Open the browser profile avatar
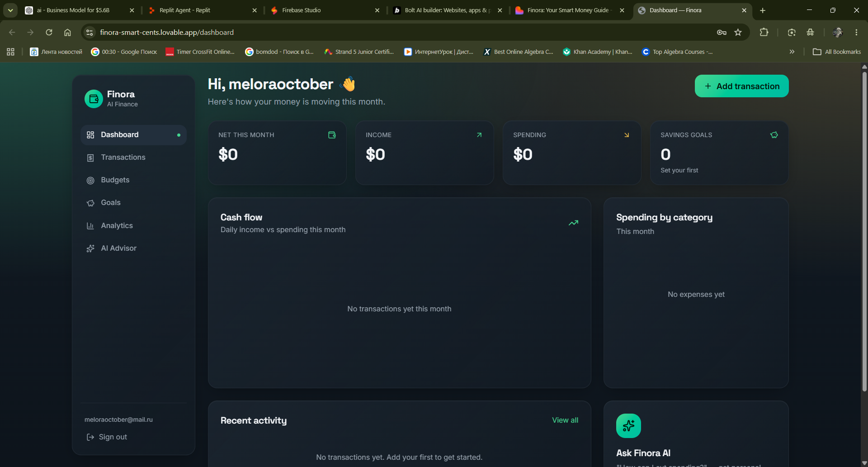The width and height of the screenshot is (868, 467). [837, 32]
